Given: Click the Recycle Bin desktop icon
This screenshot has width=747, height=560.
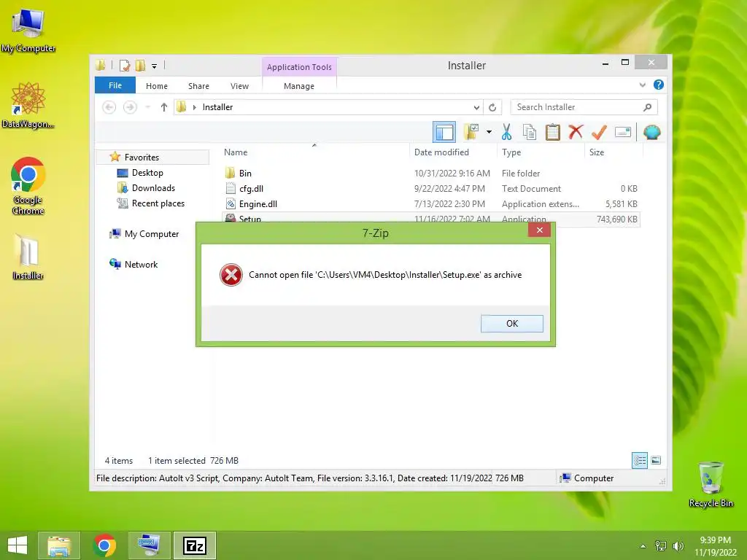Looking at the screenshot, I should (x=711, y=484).
